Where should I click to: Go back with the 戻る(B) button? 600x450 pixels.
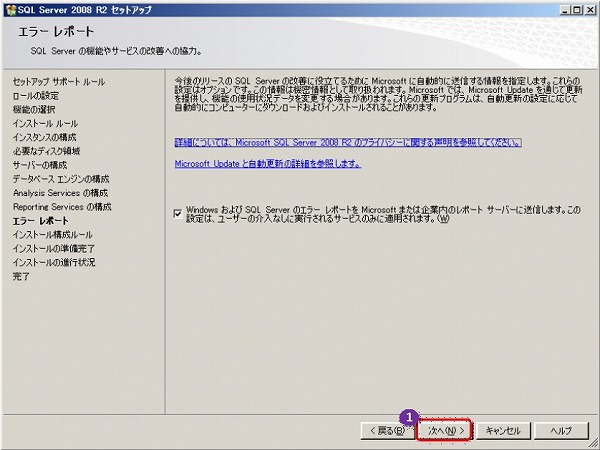[x=388, y=430]
